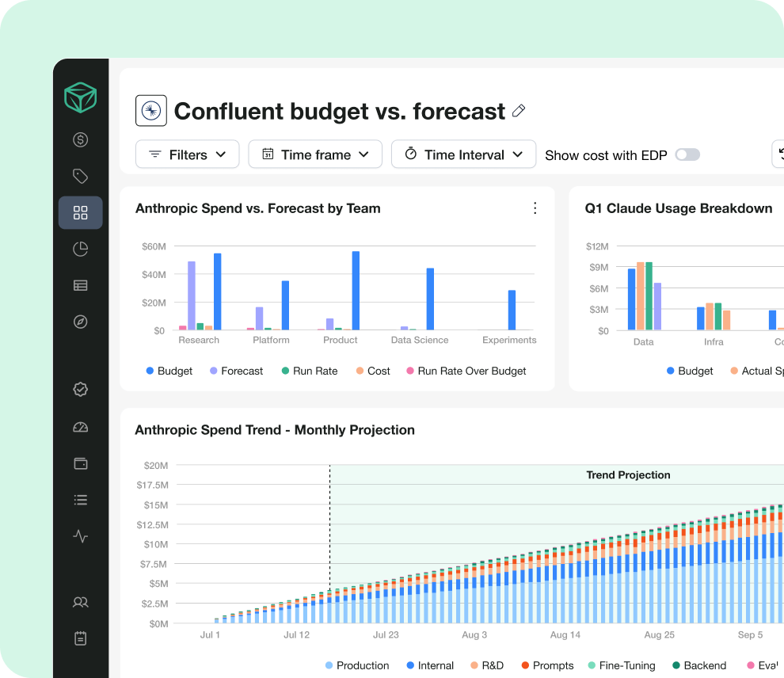The width and height of the screenshot is (784, 678).
Task: Toggle the Forecast legend item
Action: pos(237,371)
